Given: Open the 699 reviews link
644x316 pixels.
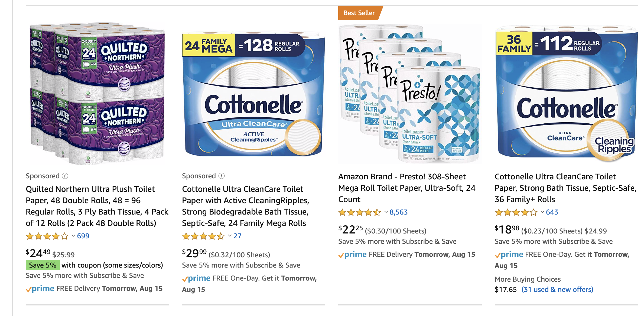Looking at the screenshot, I should click(83, 236).
